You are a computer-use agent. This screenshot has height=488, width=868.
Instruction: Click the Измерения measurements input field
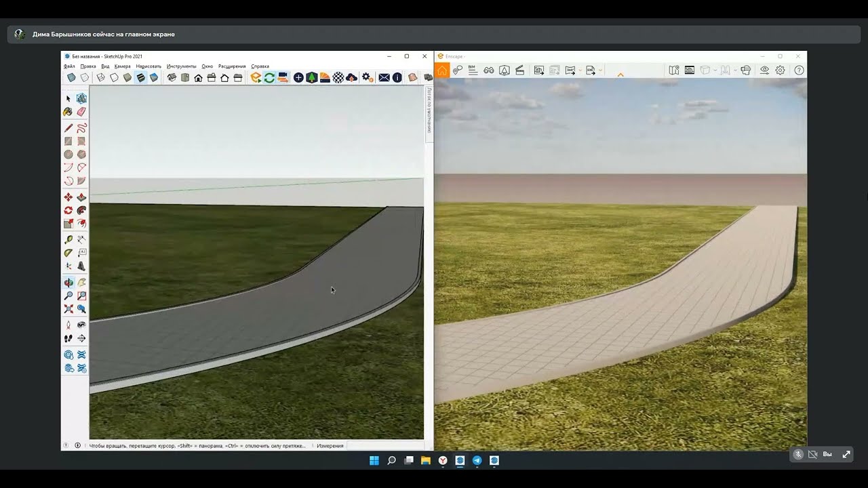(385, 445)
